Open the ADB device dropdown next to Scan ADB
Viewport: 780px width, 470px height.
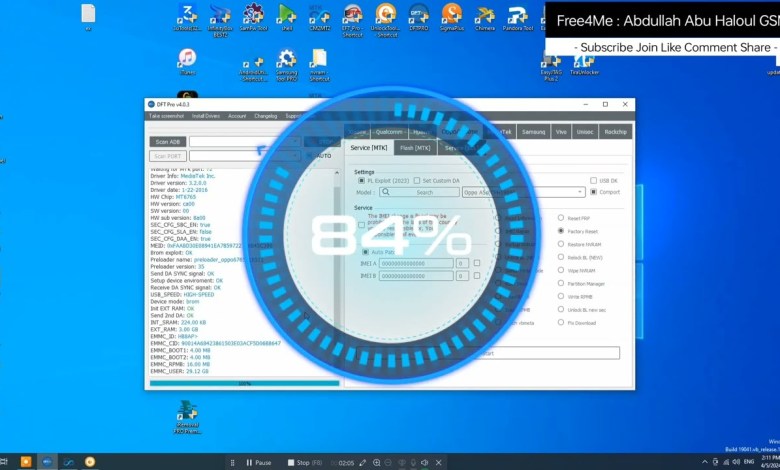tap(248, 141)
